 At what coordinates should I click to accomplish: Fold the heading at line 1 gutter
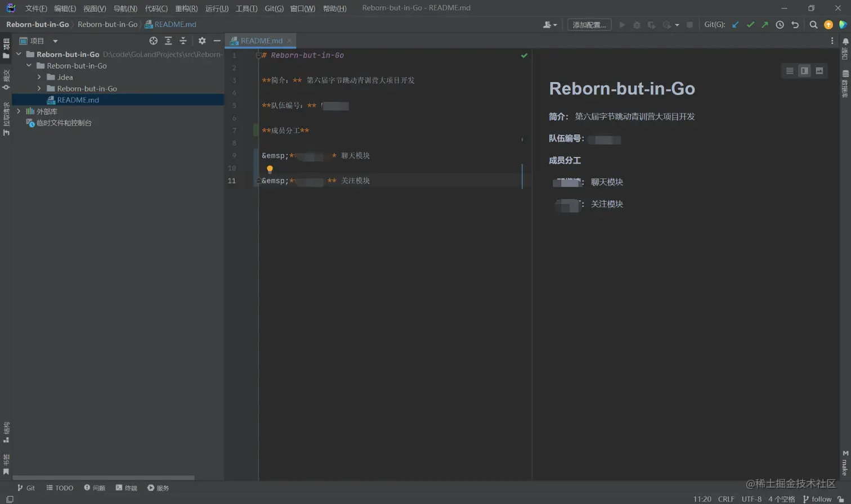point(258,55)
